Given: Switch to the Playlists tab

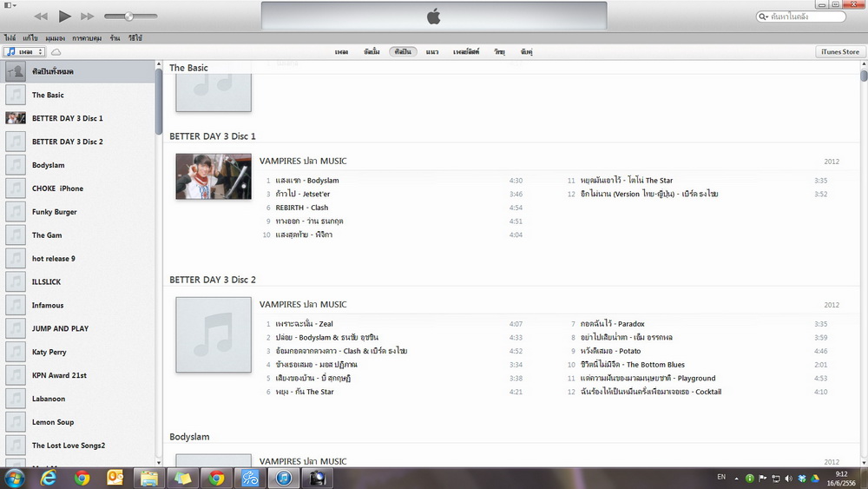Looking at the screenshot, I should coord(466,51).
